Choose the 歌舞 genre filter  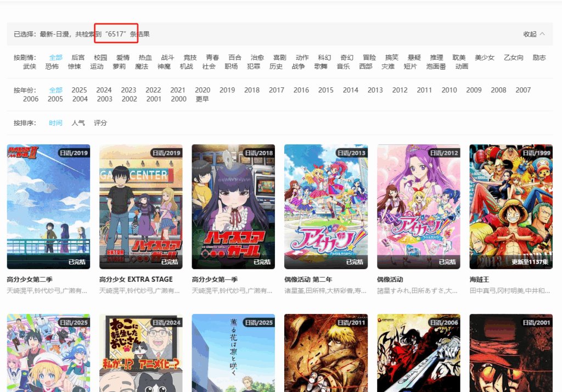[x=321, y=66]
